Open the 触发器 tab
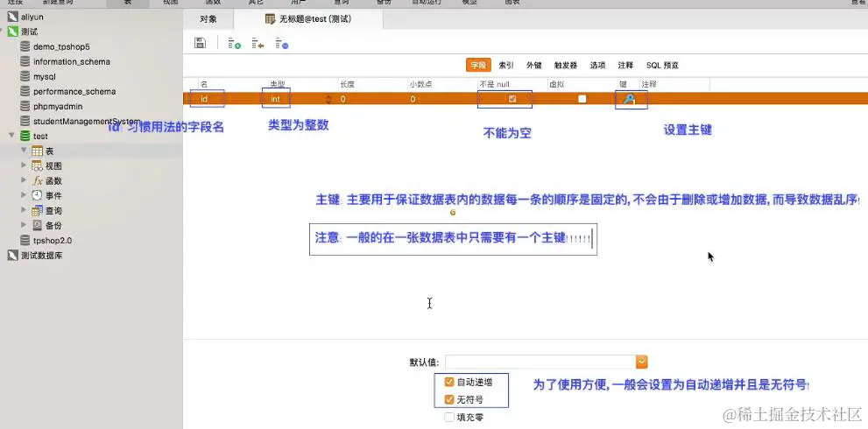Image resolution: width=868 pixels, height=429 pixels. pos(566,66)
